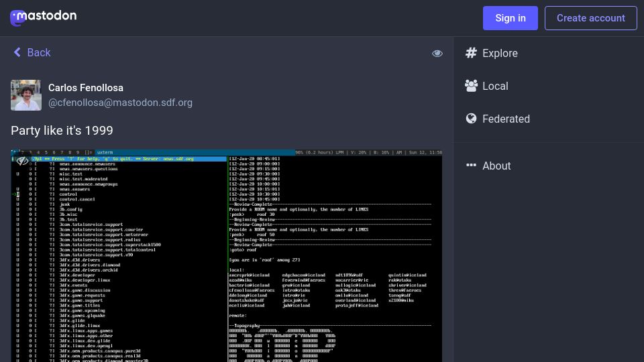Open the terminal screenshot attachment

coord(226,255)
